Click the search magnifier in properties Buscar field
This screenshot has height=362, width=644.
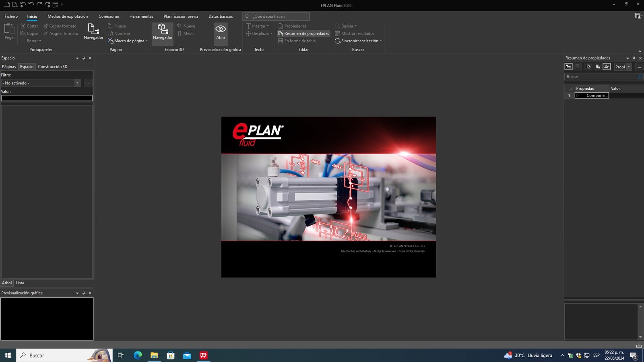(x=640, y=76)
